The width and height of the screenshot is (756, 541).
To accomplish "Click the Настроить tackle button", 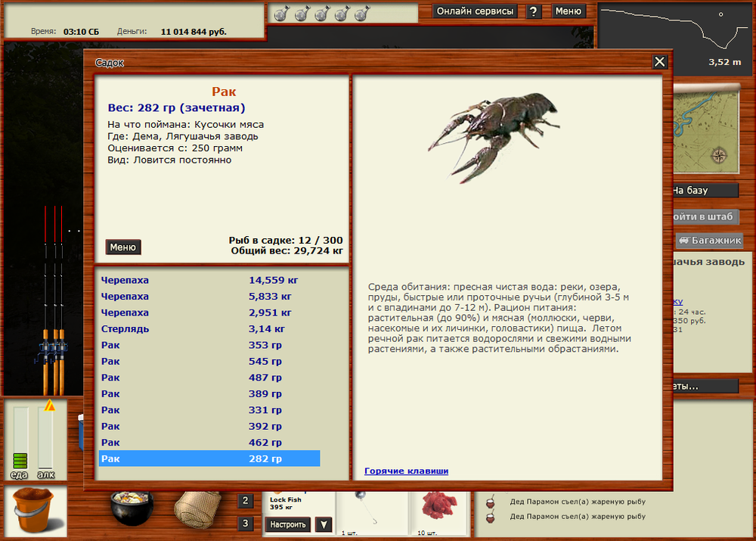I will click(x=288, y=524).
